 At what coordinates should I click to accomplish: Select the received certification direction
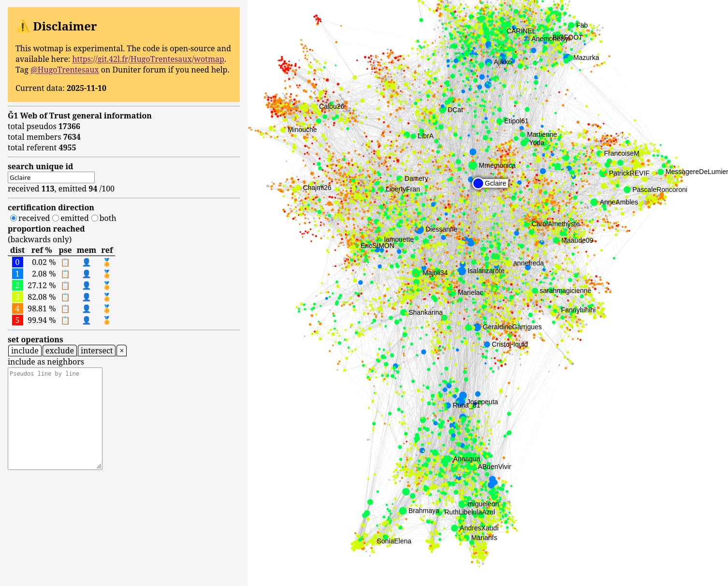[14, 218]
